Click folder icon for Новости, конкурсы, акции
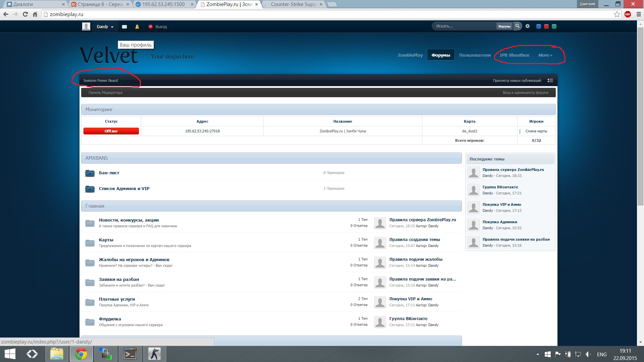 [90, 223]
